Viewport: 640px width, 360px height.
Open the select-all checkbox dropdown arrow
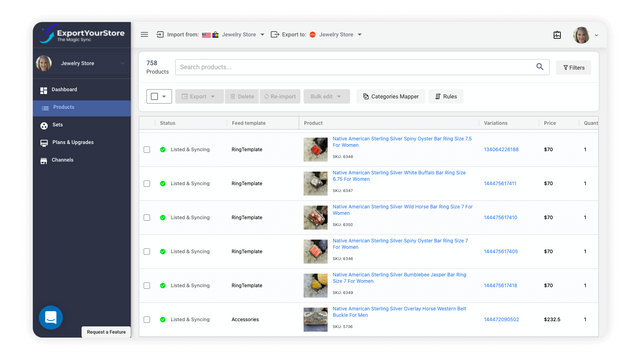coord(164,97)
